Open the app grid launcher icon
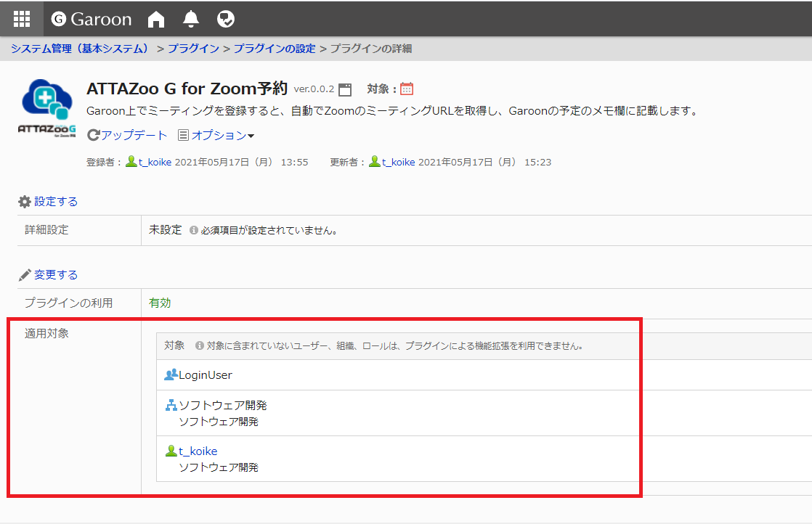This screenshot has height=524, width=812. coord(22,19)
